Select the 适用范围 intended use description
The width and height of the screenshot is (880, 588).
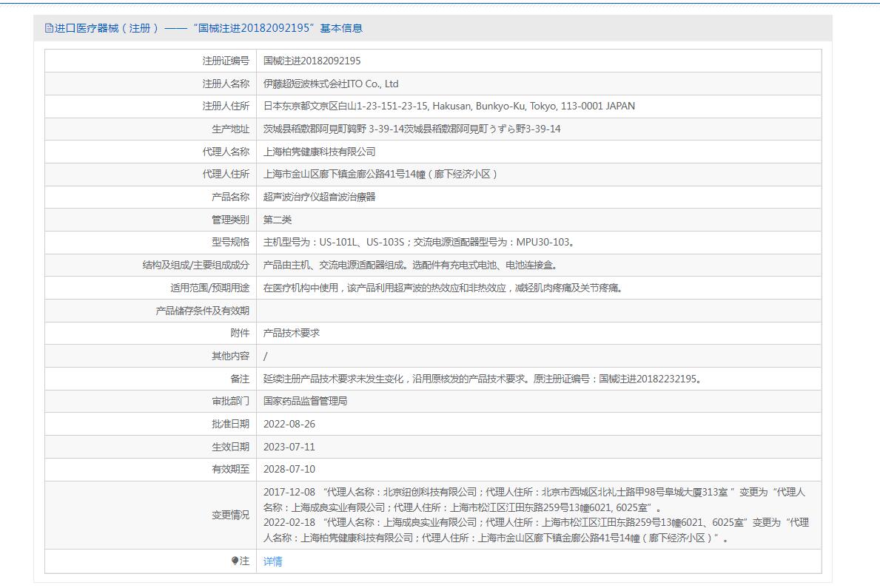[x=443, y=288]
